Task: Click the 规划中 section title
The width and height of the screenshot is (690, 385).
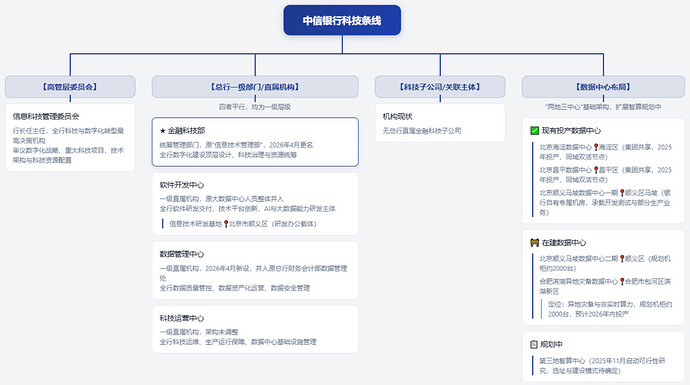Action: pyautogui.click(x=551, y=344)
